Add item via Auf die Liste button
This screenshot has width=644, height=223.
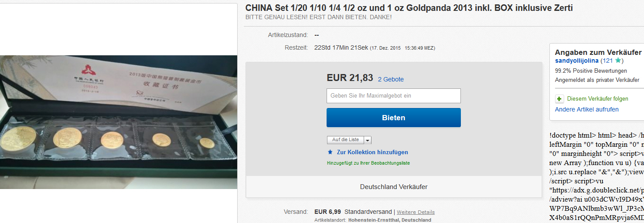pyautogui.click(x=345, y=140)
